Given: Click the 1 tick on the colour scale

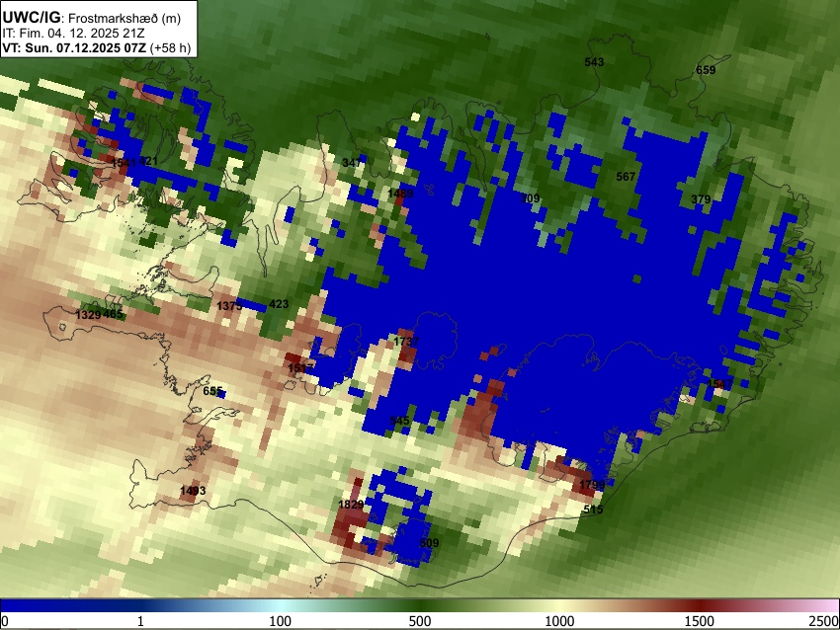Looking at the screenshot, I should pyautogui.click(x=140, y=621).
